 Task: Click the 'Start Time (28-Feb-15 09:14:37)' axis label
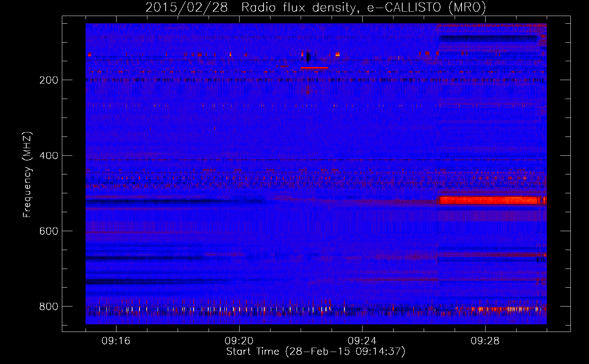point(316,352)
